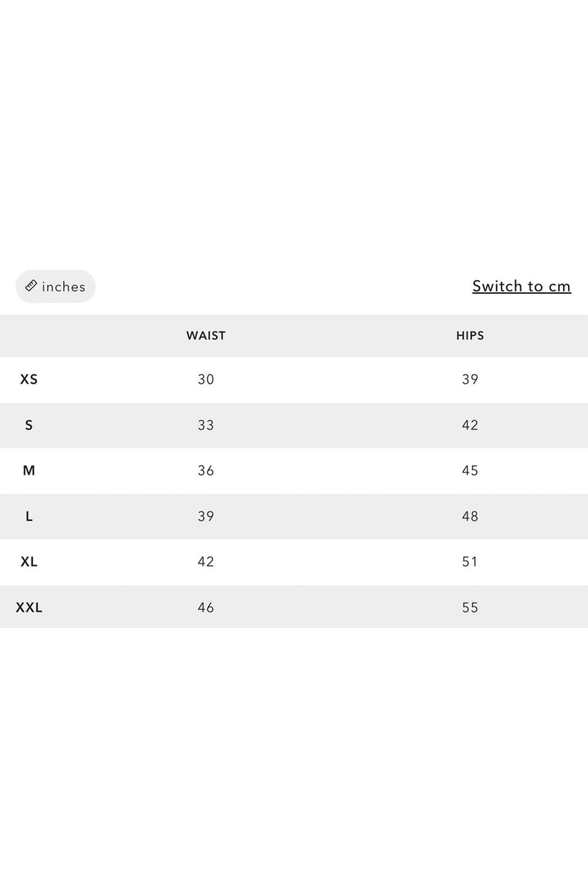588x882 pixels.
Task: Select the L size row label
Action: pos(29,517)
